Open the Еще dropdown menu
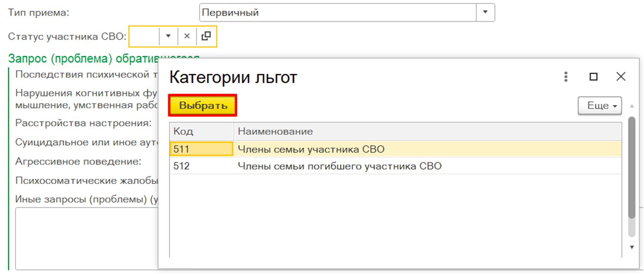The image size is (644, 274). coord(599,106)
